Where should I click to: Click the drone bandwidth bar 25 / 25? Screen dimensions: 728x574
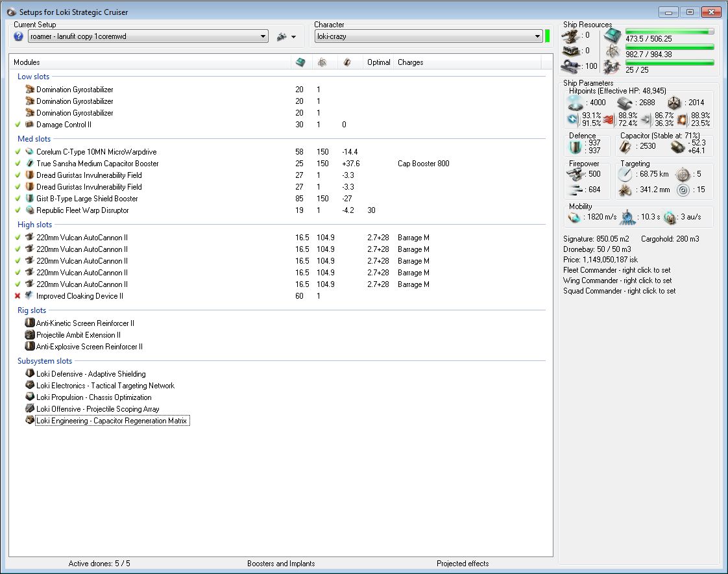click(670, 63)
